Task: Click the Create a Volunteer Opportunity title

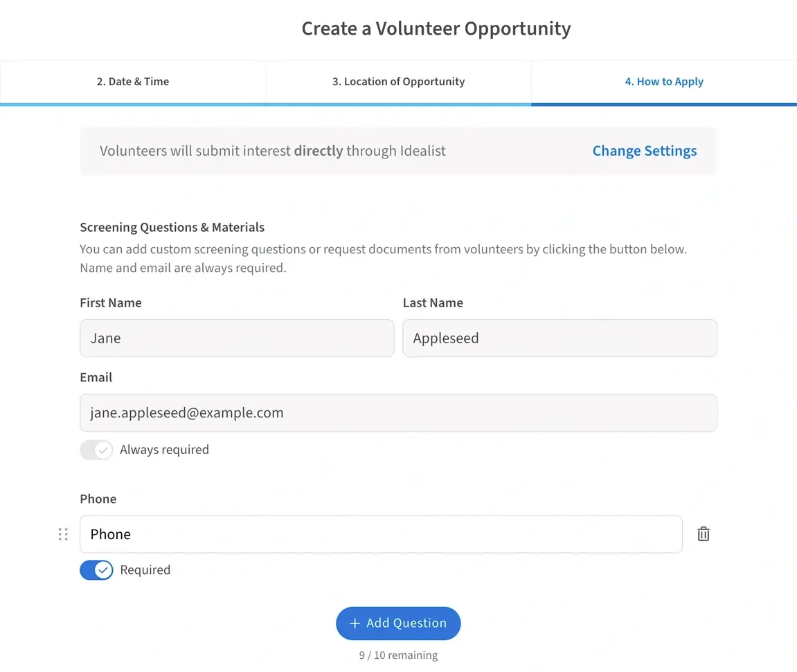Action: point(436,28)
